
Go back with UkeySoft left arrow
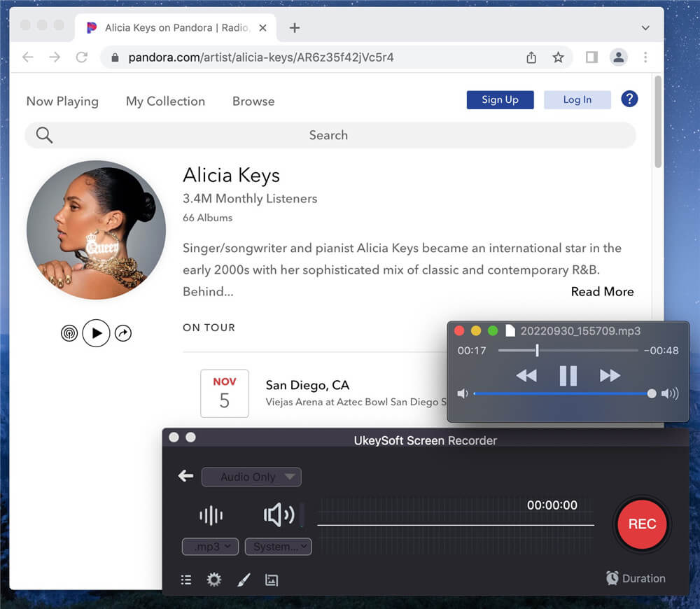(x=185, y=476)
